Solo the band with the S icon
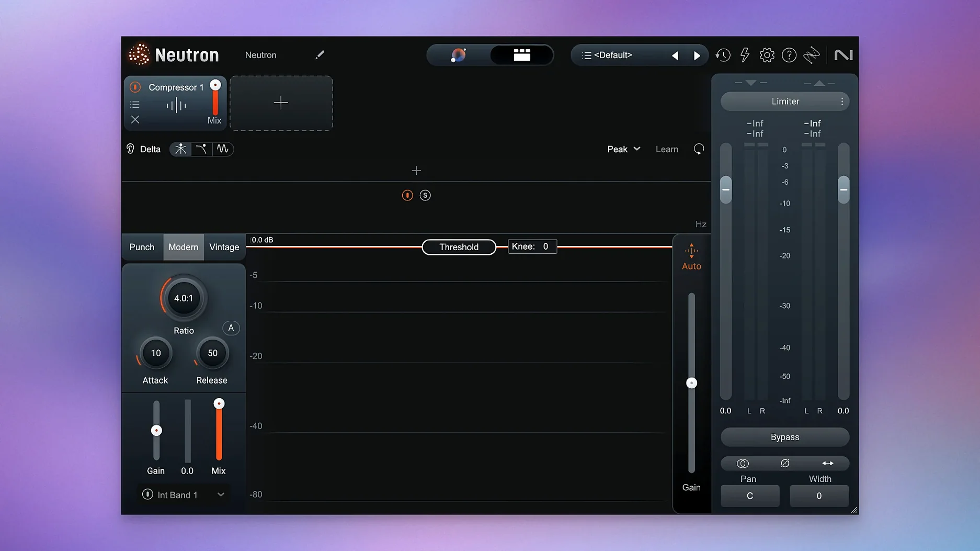 425,195
